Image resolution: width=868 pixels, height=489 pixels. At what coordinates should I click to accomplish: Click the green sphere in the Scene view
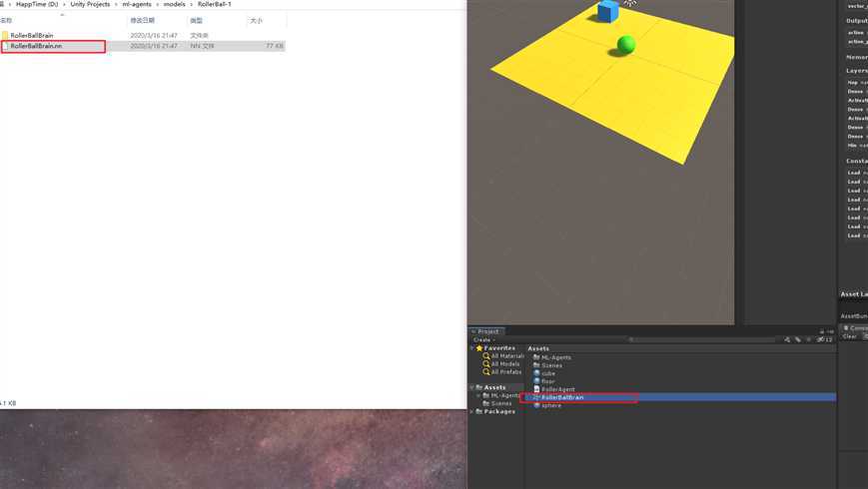pos(626,44)
